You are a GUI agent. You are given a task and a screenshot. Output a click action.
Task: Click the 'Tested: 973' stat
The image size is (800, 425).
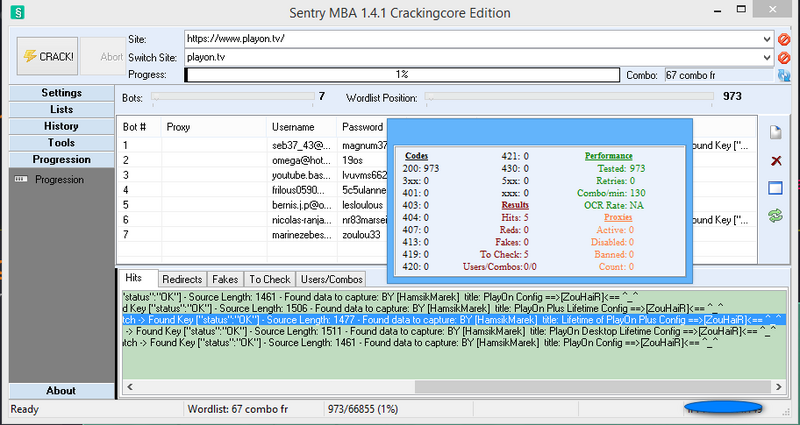(x=621, y=168)
